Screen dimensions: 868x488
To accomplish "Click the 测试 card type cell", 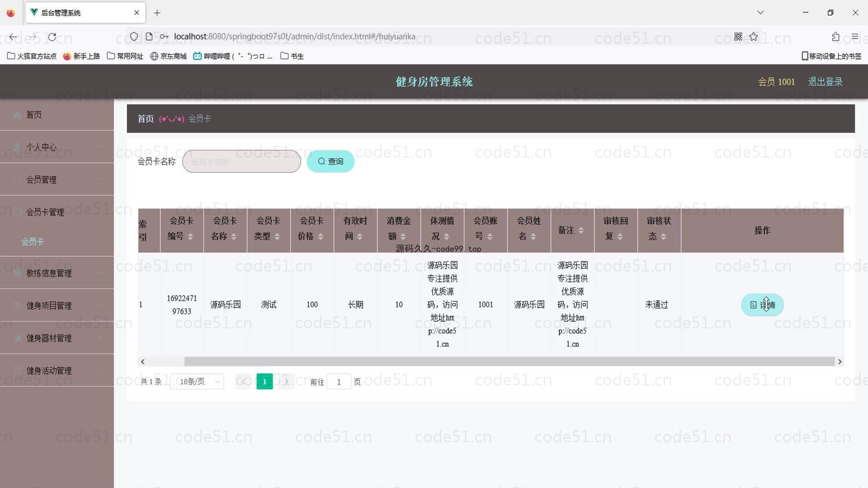I will (269, 305).
